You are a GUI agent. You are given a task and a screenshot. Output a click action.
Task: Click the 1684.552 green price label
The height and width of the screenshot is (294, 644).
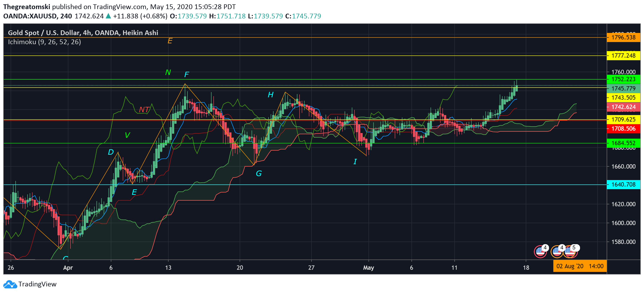[x=623, y=143]
